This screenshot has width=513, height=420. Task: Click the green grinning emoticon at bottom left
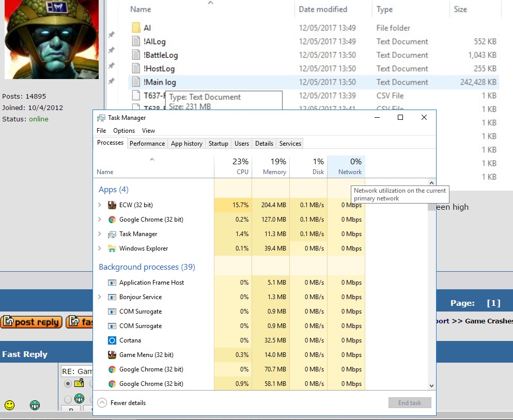click(x=35, y=405)
